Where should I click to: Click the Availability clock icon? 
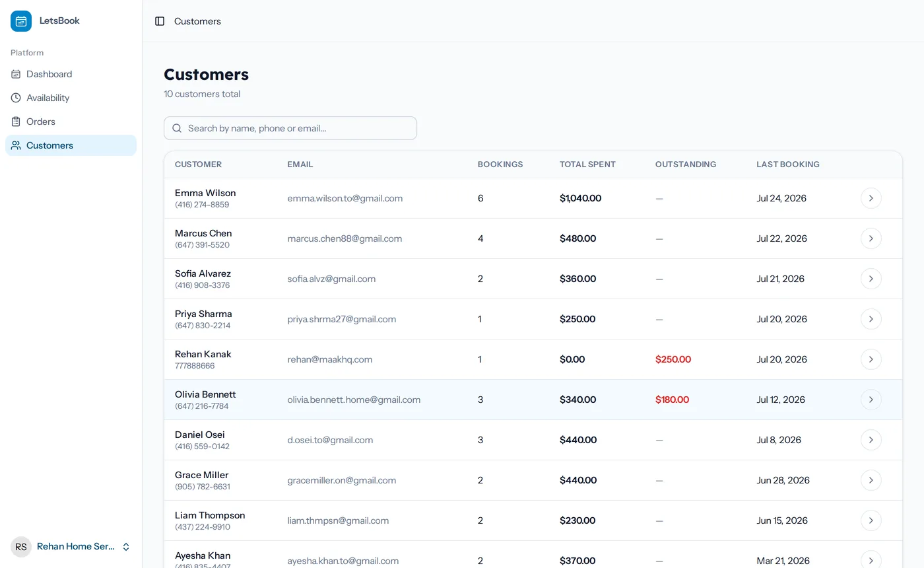[x=16, y=98]
